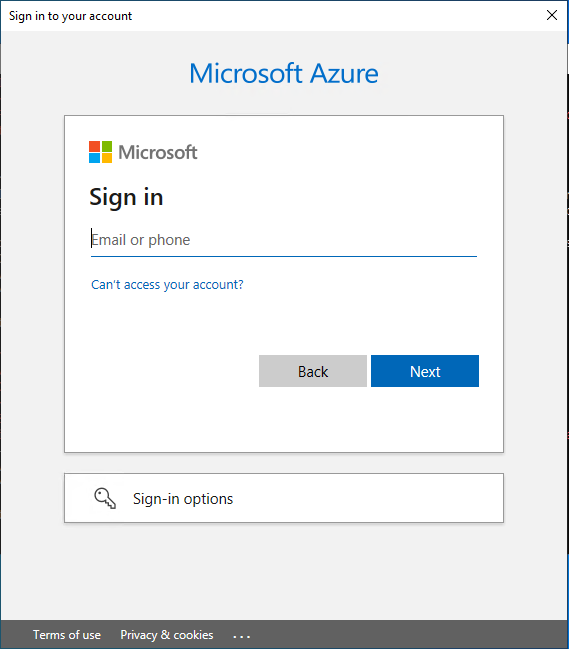Viewport: 569px width, 649px height.
Task: Click the key icon beside Sign-in options
Action: [105, 498]
